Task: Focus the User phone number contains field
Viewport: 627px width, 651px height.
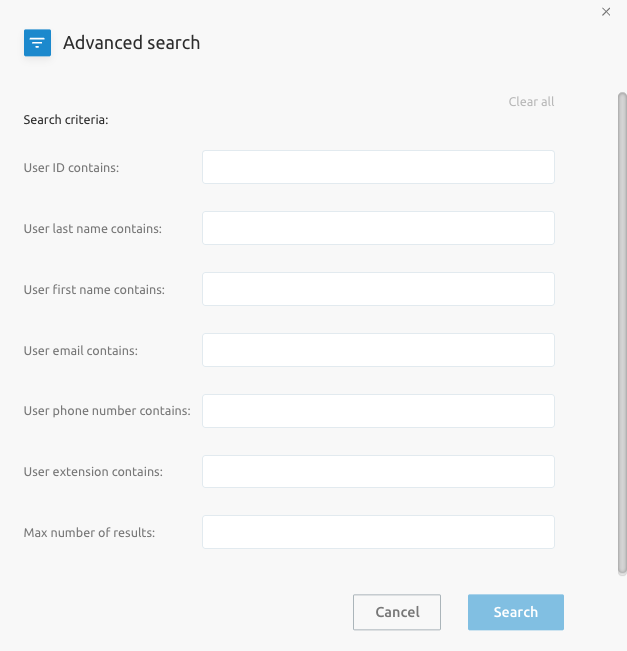Action: [x=378, y=411]
